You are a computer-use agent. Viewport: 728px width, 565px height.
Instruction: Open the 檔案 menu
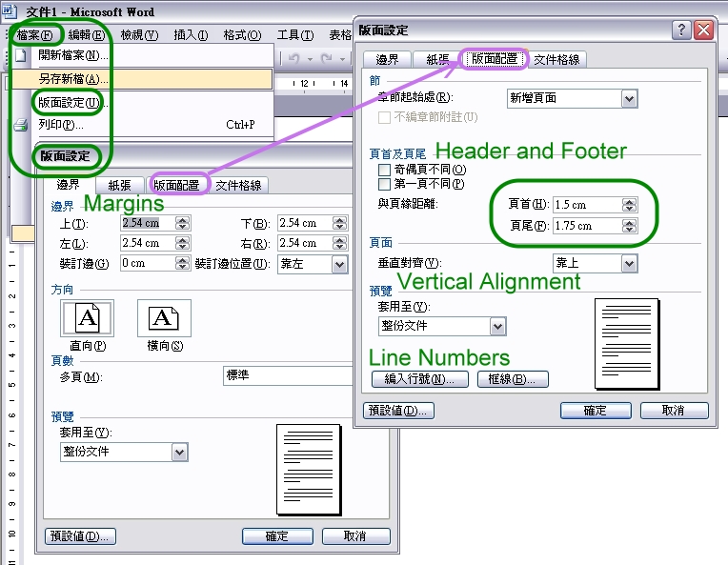[35, 35]
